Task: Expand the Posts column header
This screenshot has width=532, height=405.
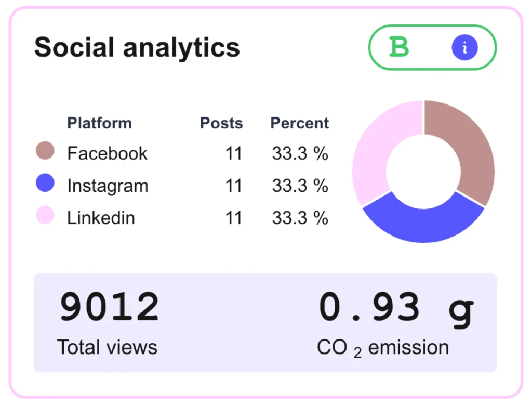Action: 221,123
